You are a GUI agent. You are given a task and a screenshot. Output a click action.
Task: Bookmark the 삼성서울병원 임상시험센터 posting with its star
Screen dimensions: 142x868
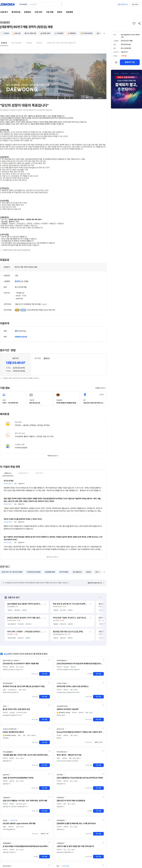pyautogui.click(x=44, y=604)
